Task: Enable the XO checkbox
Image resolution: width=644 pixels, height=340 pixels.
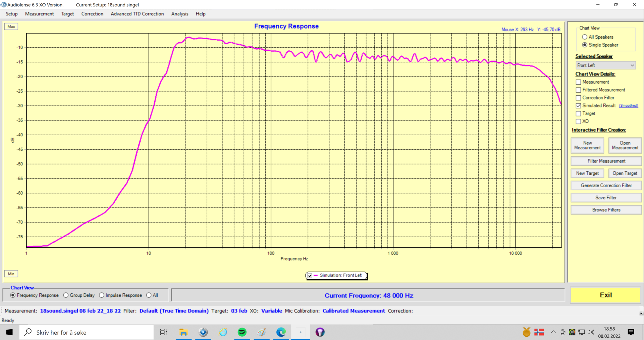Action: (578, 122)
